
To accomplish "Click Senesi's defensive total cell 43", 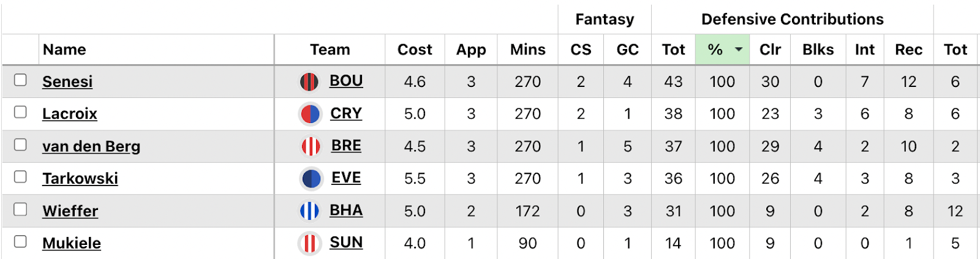I will pyautogui.click(x=673, y=81).
